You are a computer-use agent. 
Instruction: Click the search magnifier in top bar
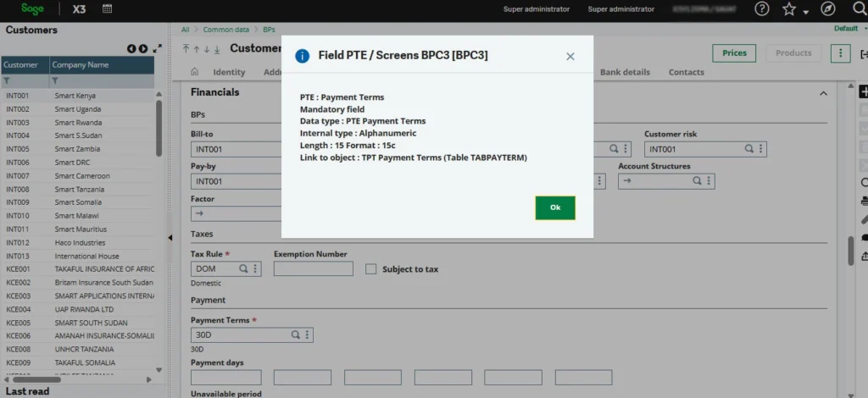click(861, 8)
